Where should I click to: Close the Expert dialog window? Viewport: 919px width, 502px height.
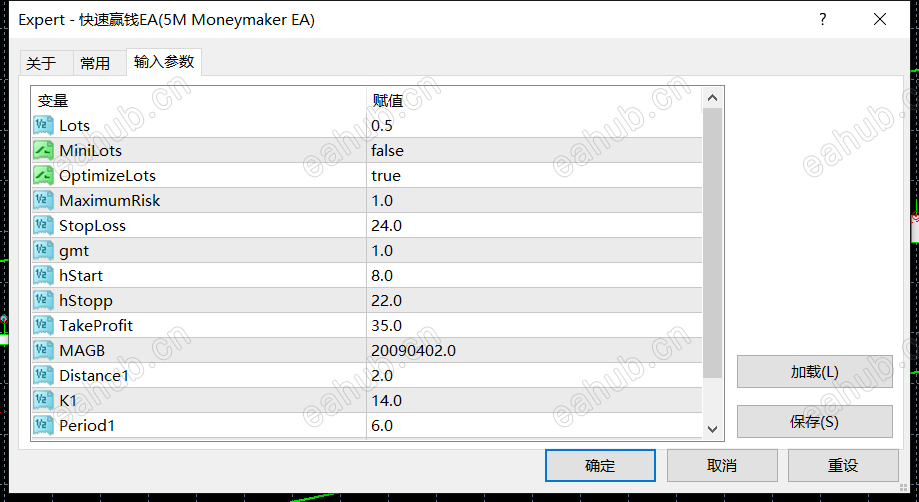(x=880, y=19)
